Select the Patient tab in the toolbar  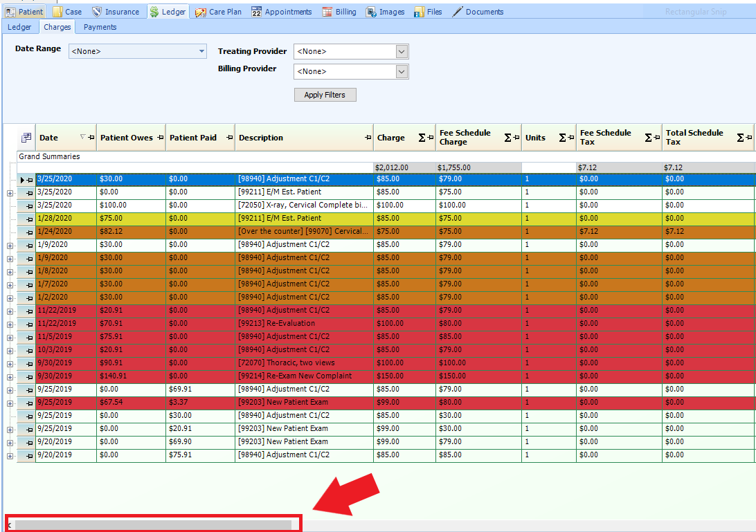(24, 11)
